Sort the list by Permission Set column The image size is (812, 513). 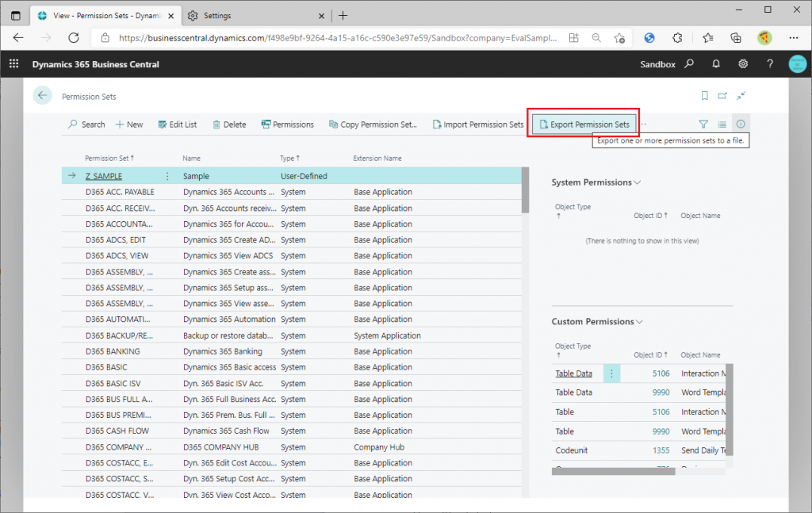[x=109, y=158]
